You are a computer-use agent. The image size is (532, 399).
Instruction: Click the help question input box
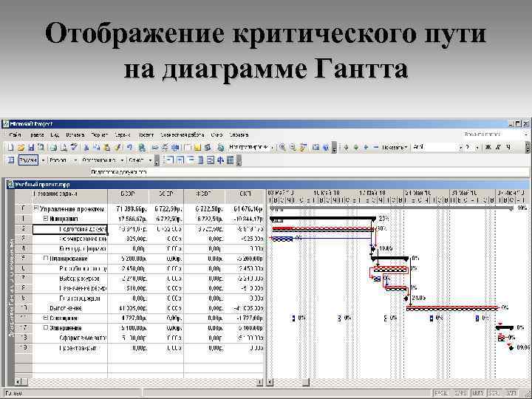pos(491,134)
